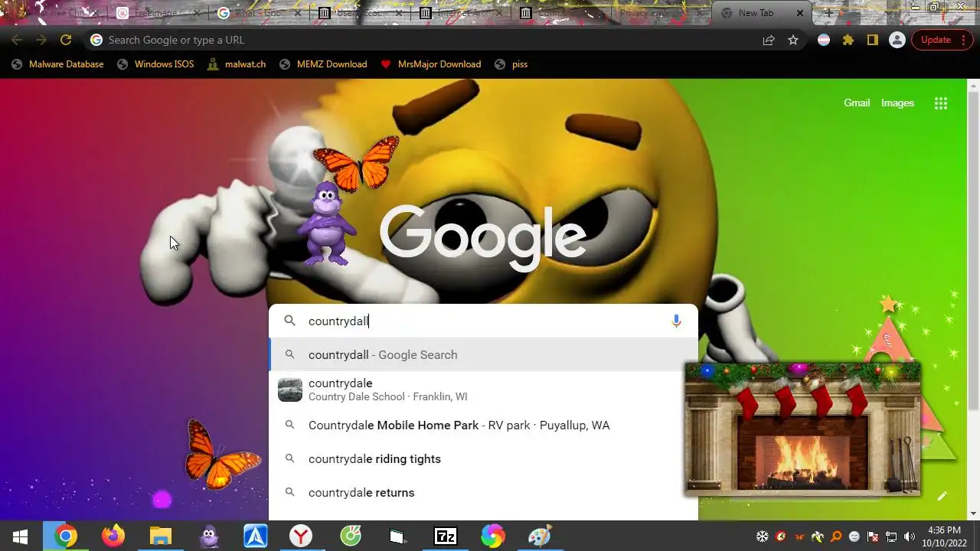This screenshot has height=551, width=980.
Task: Open the piss bookmark
Action: (x=512, y=64)
